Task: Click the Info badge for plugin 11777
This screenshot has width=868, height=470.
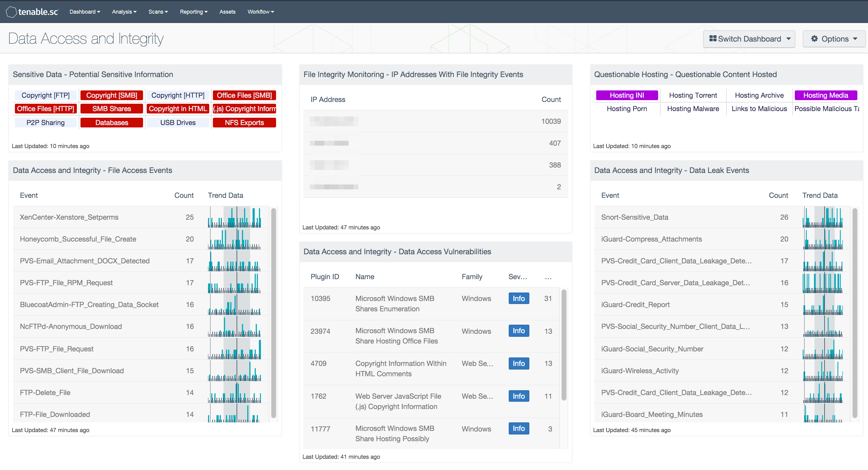Action: [518, 428]
